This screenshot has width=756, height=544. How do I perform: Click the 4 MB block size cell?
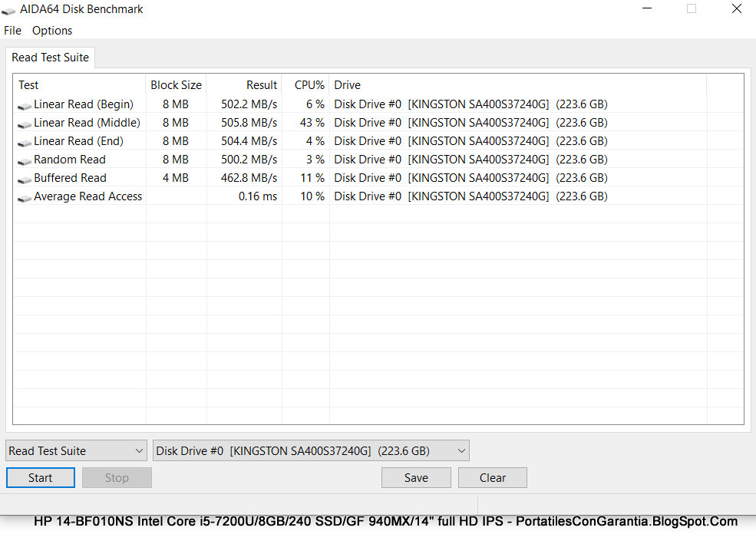pos(176,178)
